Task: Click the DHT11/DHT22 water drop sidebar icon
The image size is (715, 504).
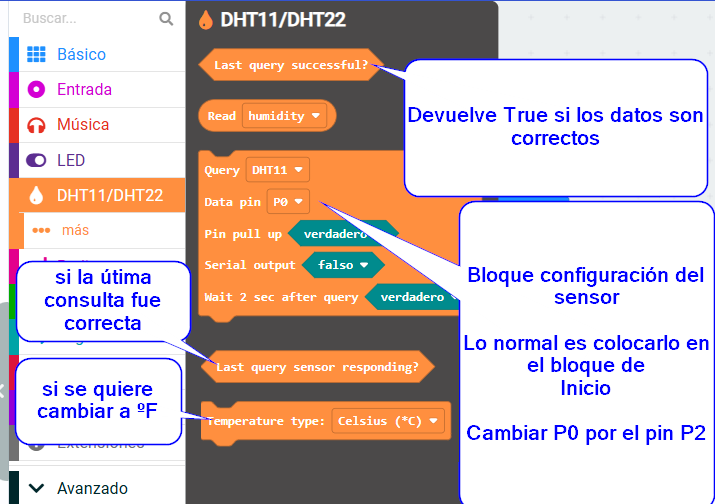Action: click(x=37, y=195)
